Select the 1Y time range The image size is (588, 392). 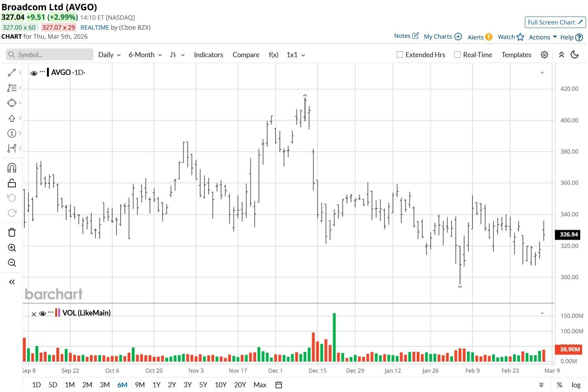[x=156, y=385]
